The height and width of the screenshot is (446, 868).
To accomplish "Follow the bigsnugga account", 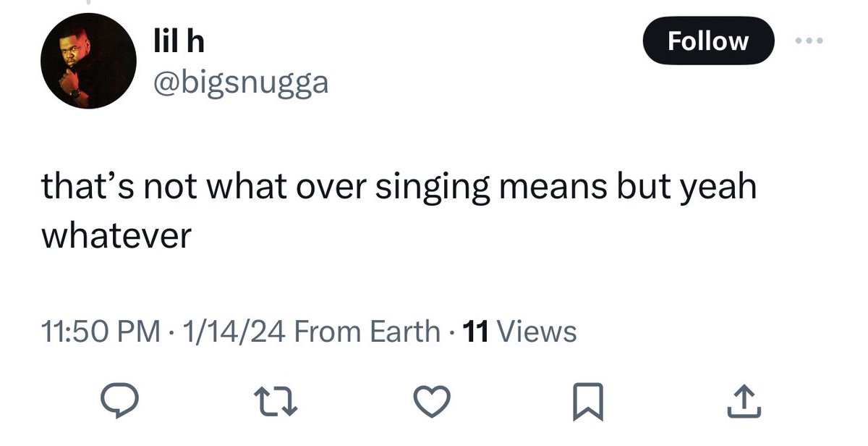I will point(708,41).
